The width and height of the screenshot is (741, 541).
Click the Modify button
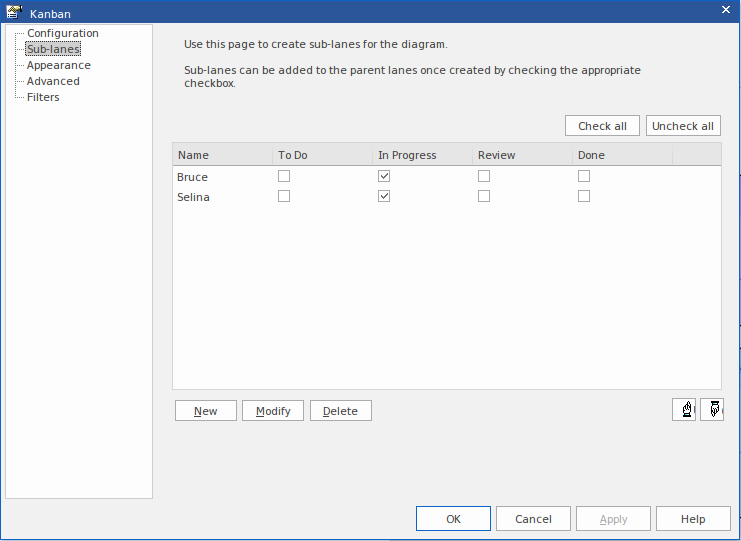pos(273,411)
